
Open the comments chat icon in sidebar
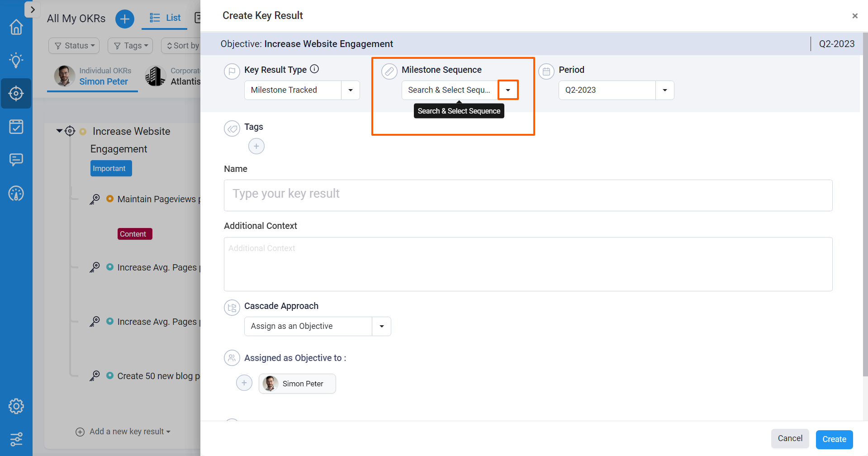click(x=16, y=160)
